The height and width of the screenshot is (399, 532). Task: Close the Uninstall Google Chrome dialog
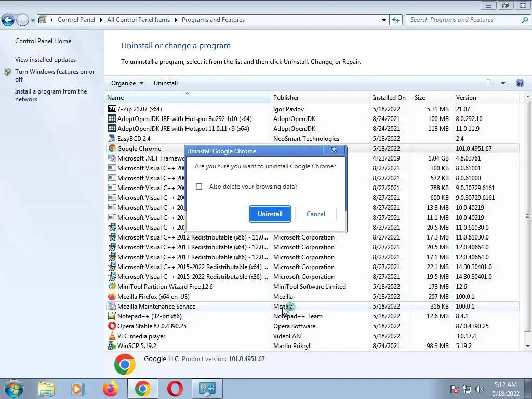pyautogui.click(x=334, y=150)
